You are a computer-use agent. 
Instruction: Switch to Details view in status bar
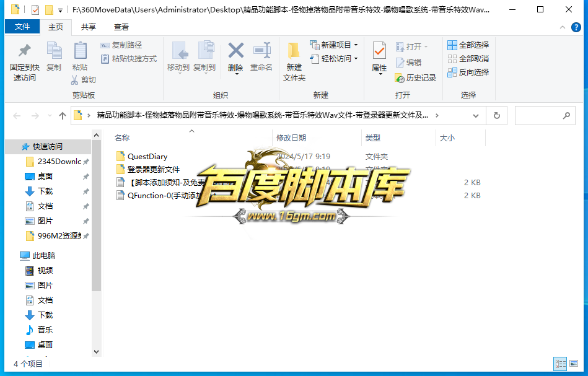pyautogui.click(x=560, y=364)
